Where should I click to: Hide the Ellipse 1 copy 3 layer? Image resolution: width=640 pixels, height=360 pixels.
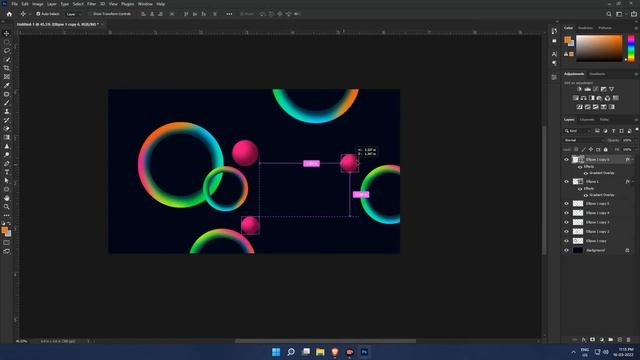pyautogui.click(x=567, y=222)
